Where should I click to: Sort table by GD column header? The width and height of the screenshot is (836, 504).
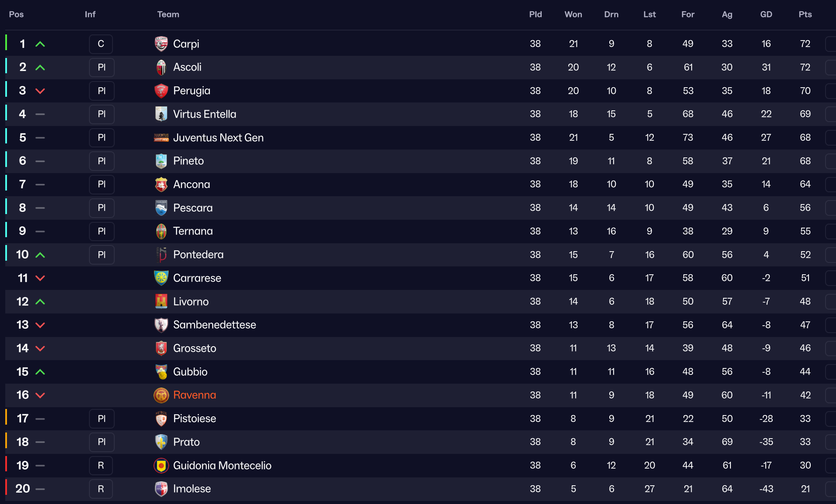point(766,14)
